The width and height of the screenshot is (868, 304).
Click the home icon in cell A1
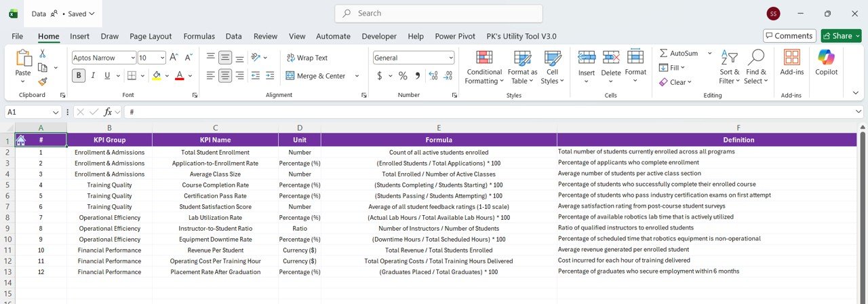21,140
